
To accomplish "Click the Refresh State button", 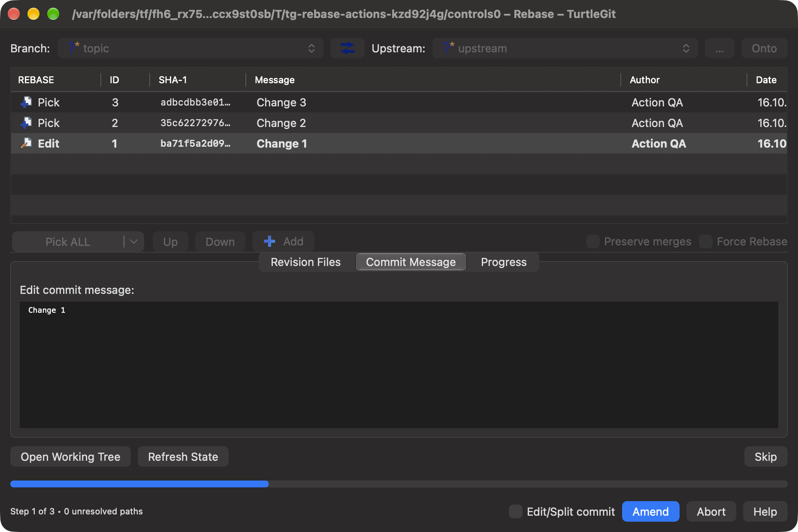I will click(183, 456).
